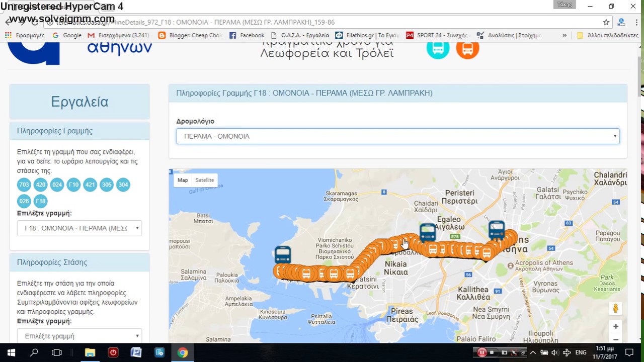This screenshot has height=362, width=644.
Task: Open the blue clipboard-icon app in taskbar
Action: [x=159, y=352]
